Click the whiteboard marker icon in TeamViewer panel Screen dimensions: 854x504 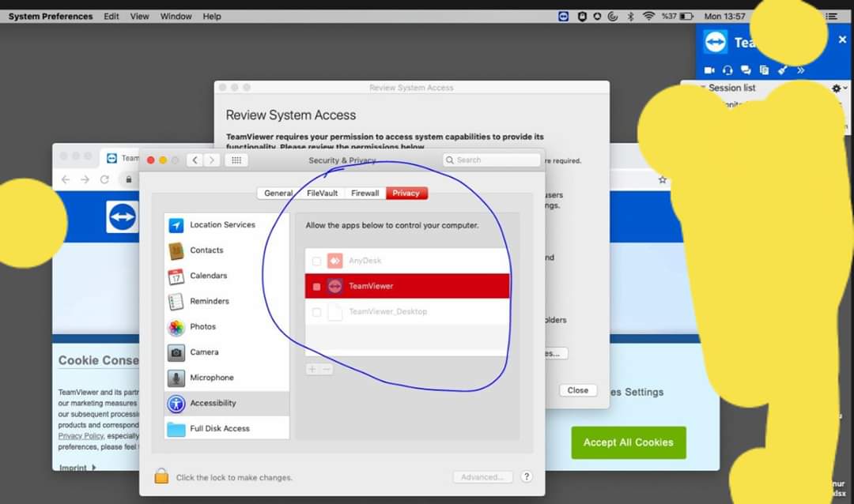(783, 70)
